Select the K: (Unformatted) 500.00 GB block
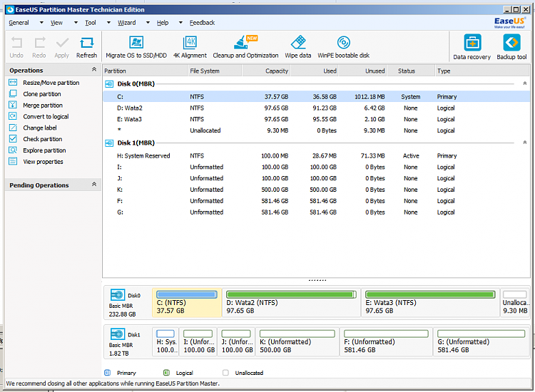This screenshot has width=535, height=392. [x=297, y=342]
